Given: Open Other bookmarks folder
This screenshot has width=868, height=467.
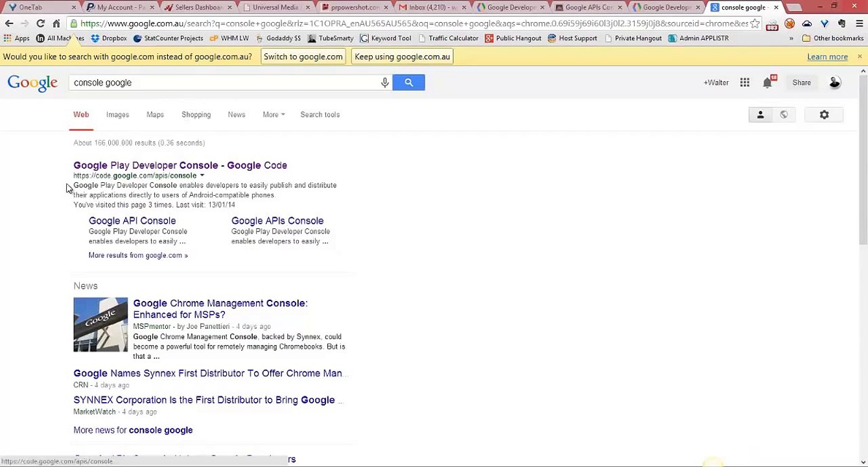Looking at the screenshot, I should point(832,38).
